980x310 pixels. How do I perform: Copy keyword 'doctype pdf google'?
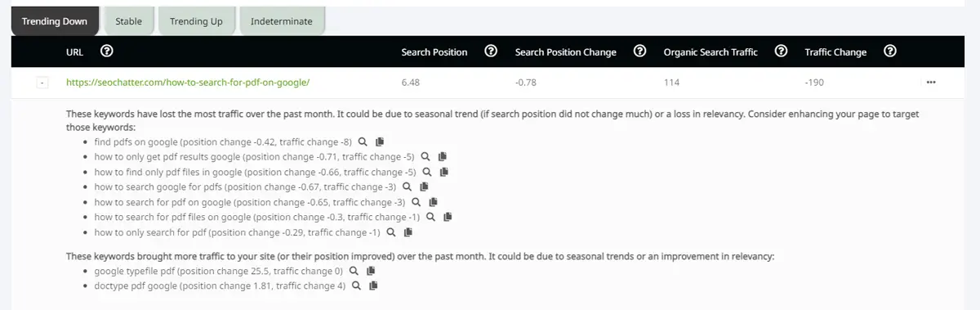point(374,286)
